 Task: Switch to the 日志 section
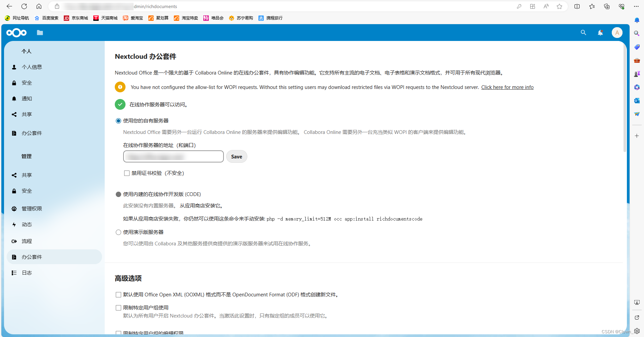[x=27, y=273]
